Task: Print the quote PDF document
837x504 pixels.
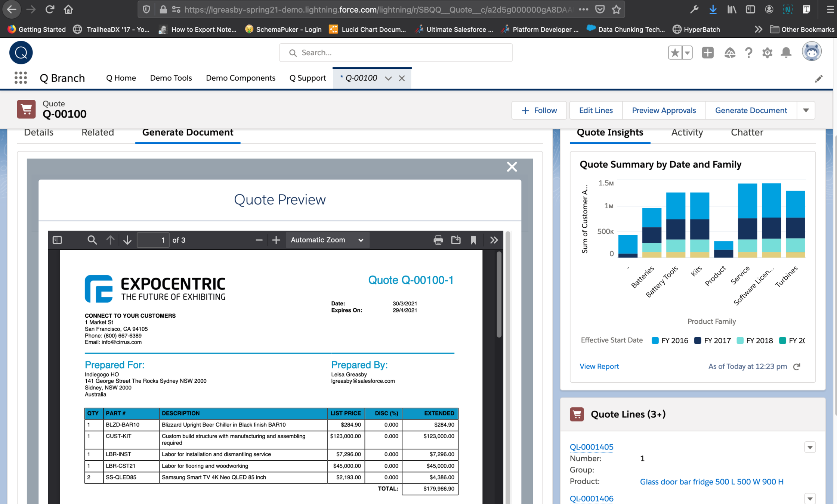Action: pos(438,240)
